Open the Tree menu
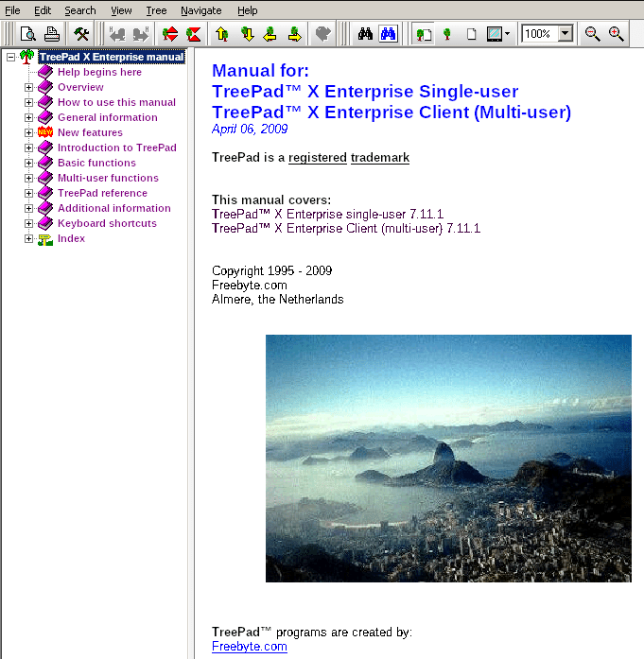Viewport: 644px width, 659px height. pos(156,10)
